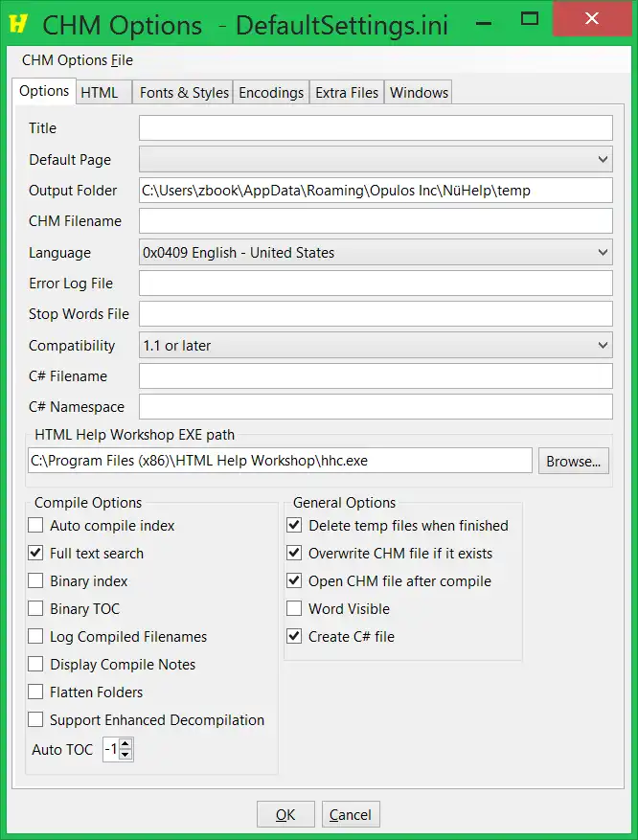Click the Cancel button
638x840 pixels.
point(351,814)
